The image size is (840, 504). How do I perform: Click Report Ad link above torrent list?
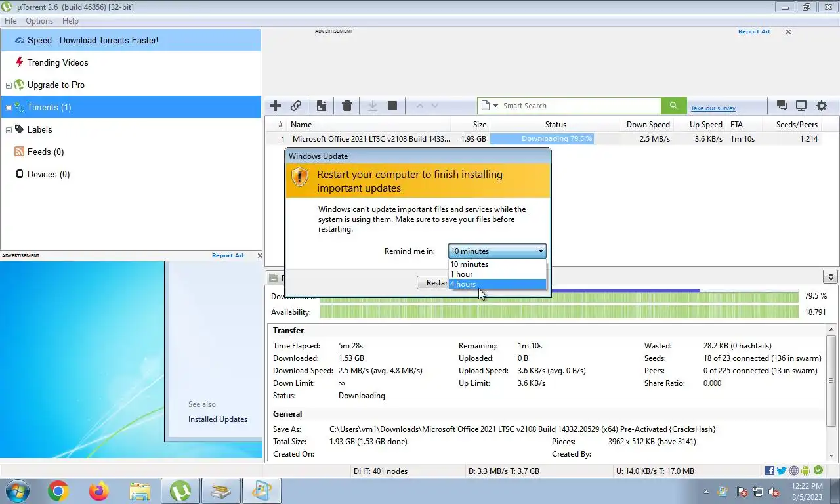tap(753, 31)
